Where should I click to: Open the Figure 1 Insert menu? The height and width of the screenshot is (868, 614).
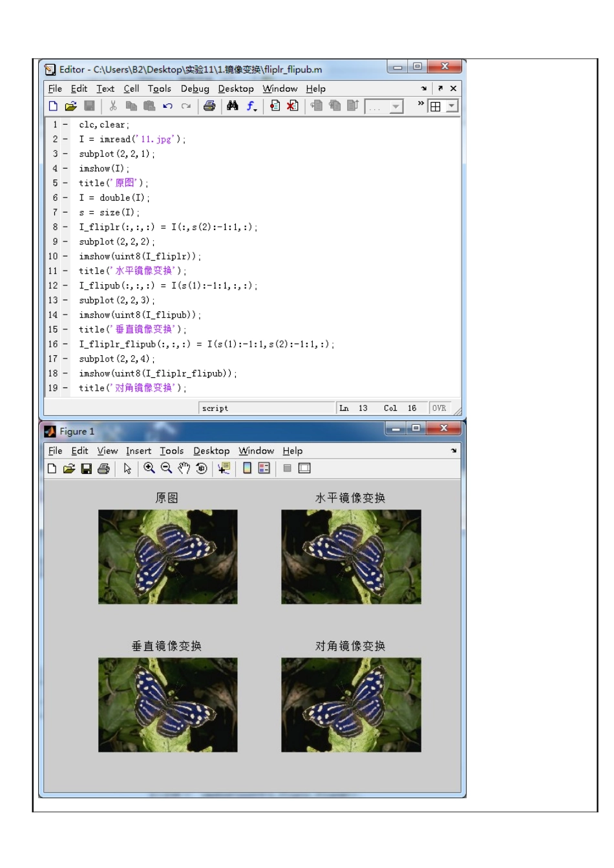click(138, 451)
